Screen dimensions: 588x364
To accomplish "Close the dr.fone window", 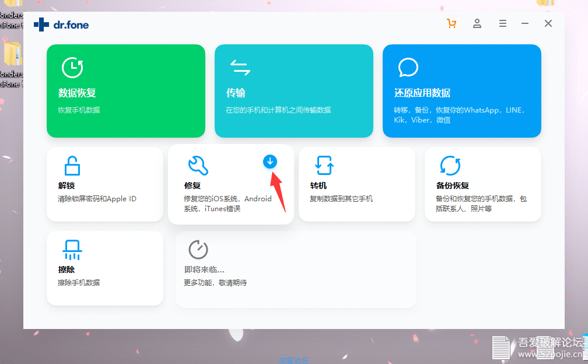I will 548,23.
